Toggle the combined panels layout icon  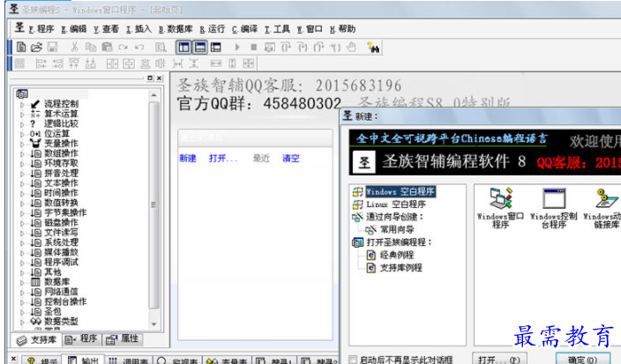(216, 48)
